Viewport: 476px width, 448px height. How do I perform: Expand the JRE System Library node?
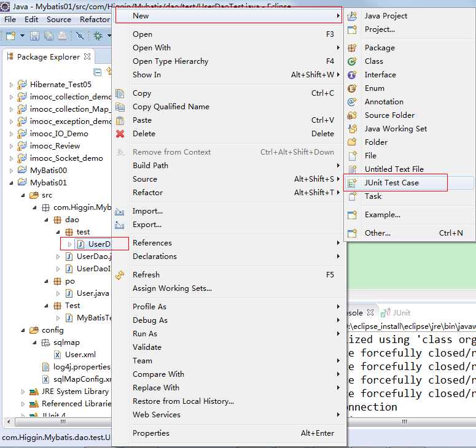(23, 392)
